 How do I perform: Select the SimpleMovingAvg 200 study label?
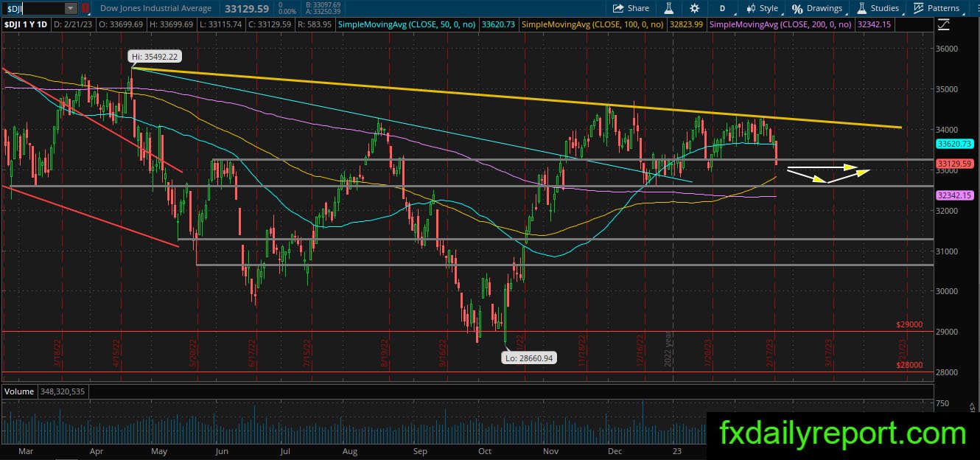(780, 24)
